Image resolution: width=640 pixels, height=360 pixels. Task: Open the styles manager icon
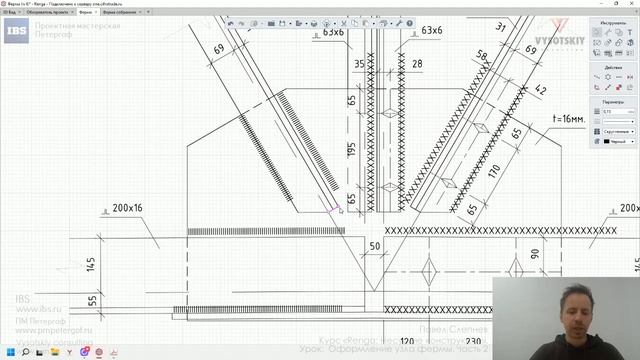click(x=383, y=24)
